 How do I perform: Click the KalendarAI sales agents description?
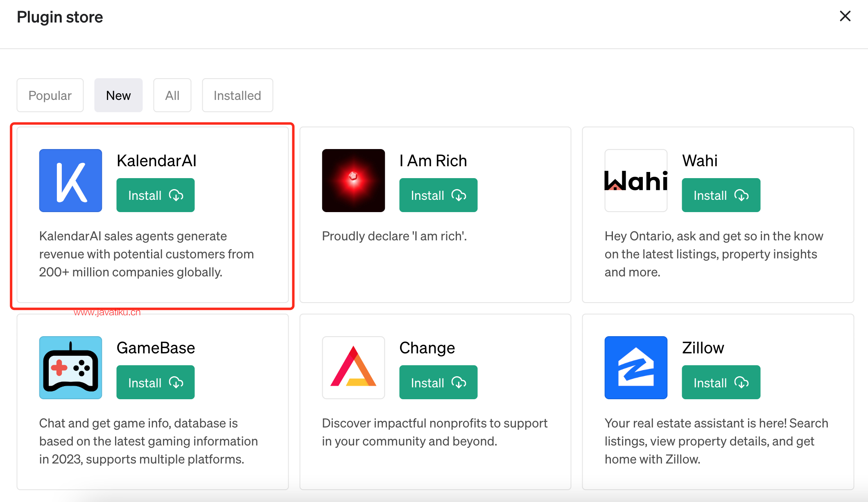[147, 254]
